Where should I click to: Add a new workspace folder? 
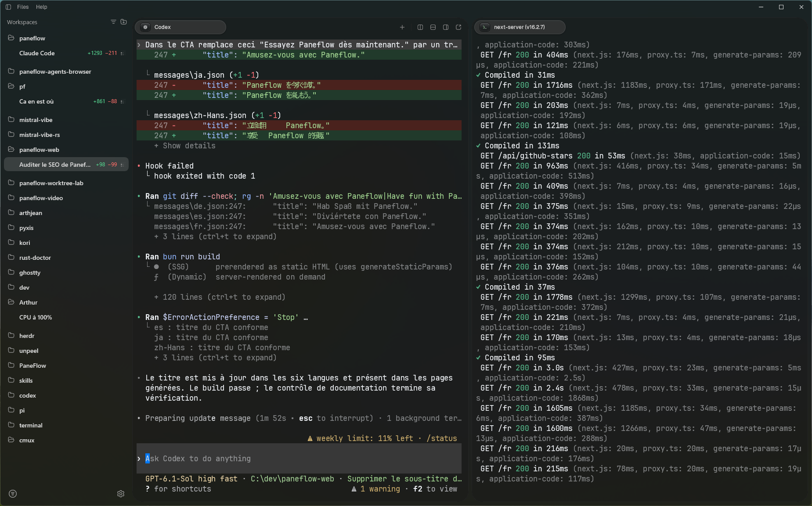(124, 22)
